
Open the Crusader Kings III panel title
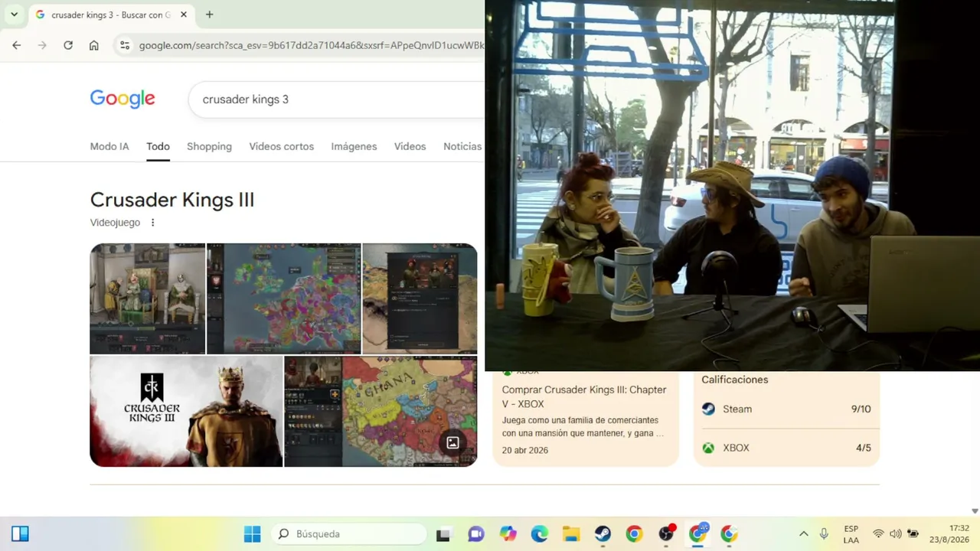click(172, 200)
